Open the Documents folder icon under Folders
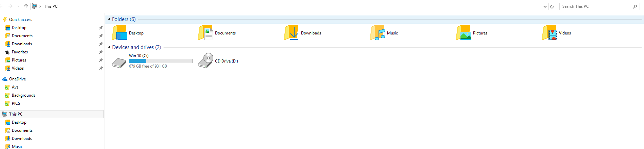 (206, 33)
